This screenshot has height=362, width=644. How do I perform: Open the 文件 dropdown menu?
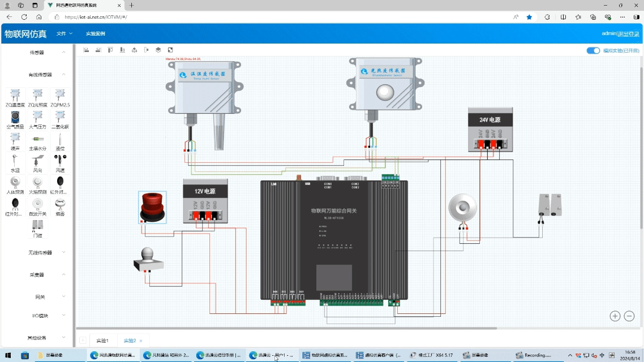coord(64,33)
